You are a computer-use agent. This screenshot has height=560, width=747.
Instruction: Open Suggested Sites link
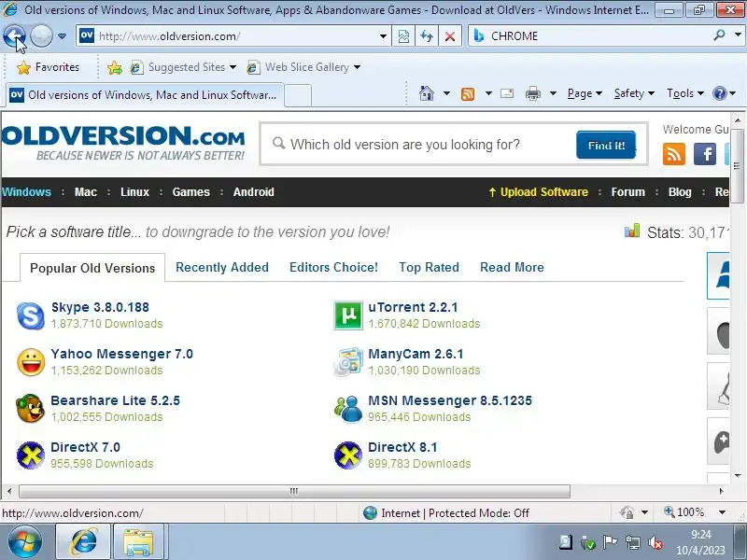(x=183, y=67)
